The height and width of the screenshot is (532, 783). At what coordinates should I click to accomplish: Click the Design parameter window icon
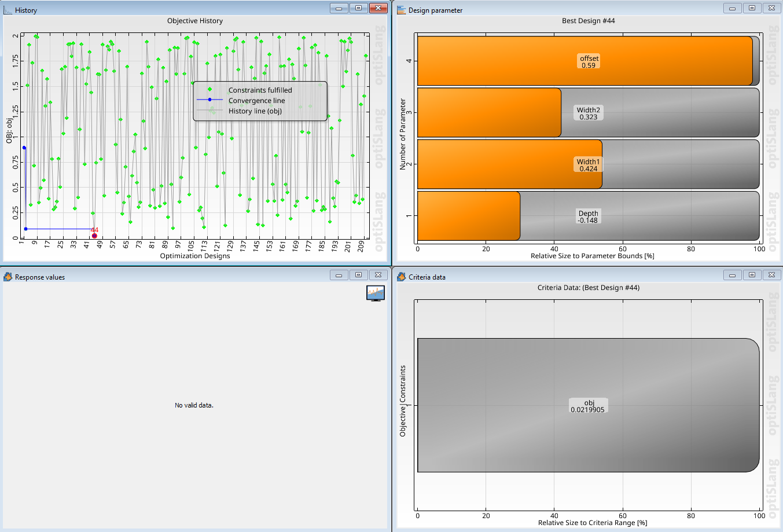401,10
